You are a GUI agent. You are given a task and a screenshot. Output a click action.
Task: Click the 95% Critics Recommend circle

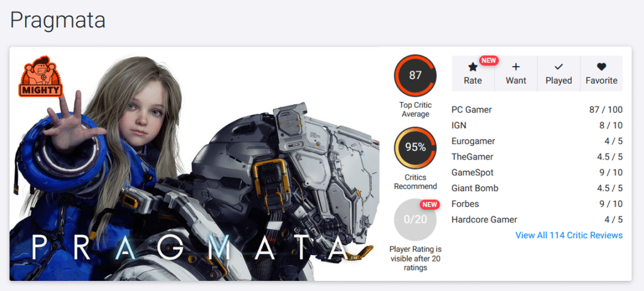click(415, 147)
